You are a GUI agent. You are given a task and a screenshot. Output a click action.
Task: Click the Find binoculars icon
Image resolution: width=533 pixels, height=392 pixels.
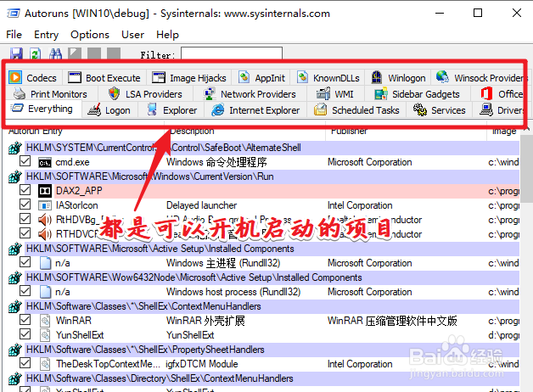point(55,53)
